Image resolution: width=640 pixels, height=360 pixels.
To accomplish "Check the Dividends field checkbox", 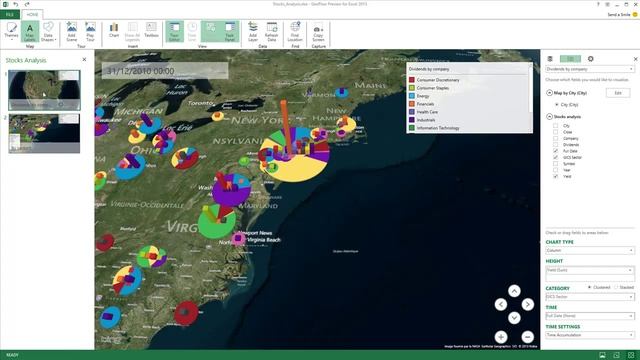I will tap(556, 144).
